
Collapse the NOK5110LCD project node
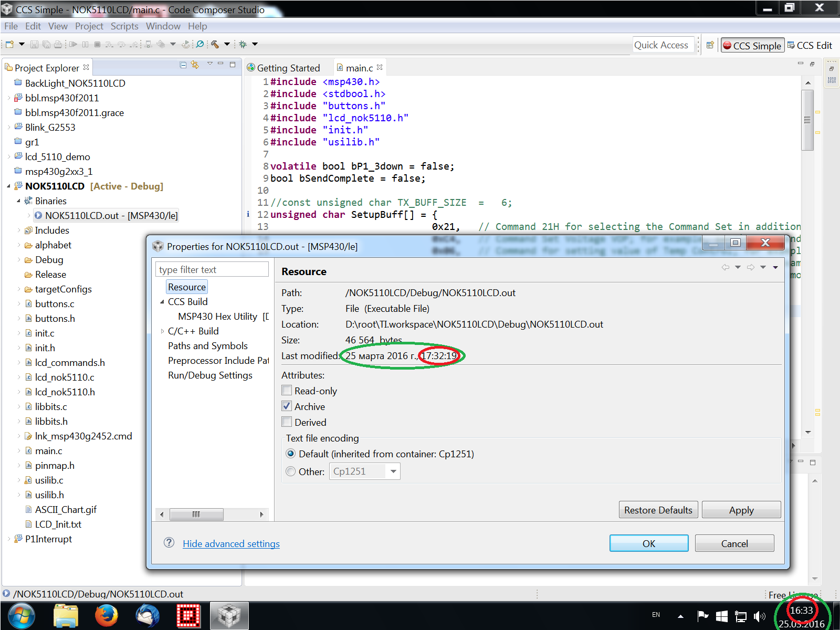[x=8, y=186]
